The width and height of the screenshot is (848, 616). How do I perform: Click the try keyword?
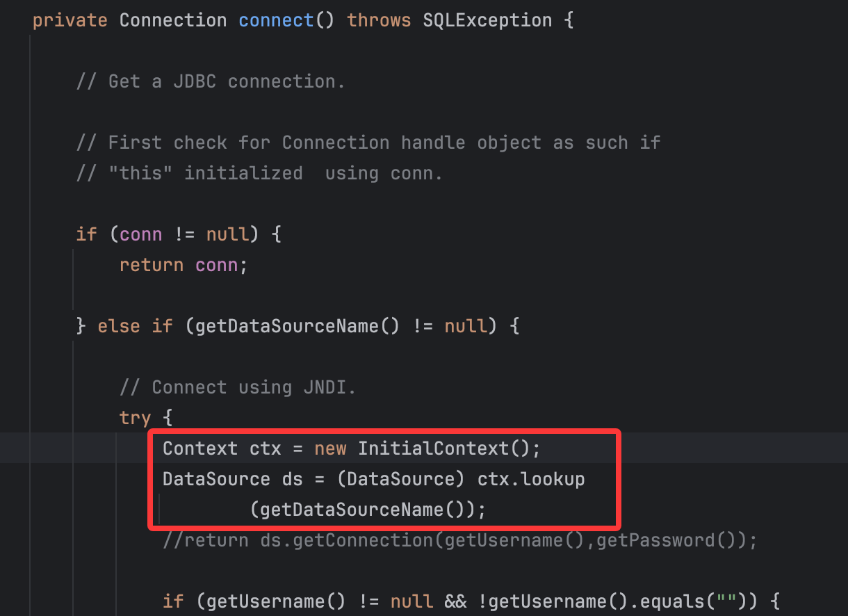(x=135, y=418)
